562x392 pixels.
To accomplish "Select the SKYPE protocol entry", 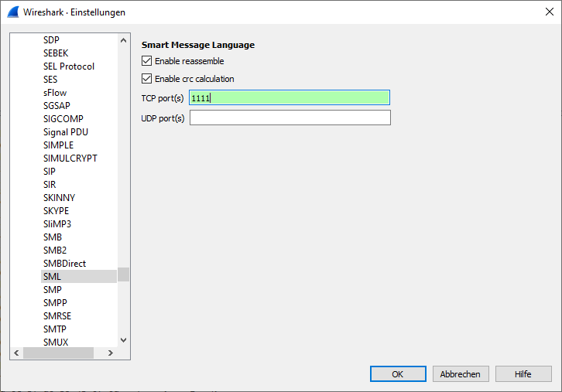I will [56, 210].
